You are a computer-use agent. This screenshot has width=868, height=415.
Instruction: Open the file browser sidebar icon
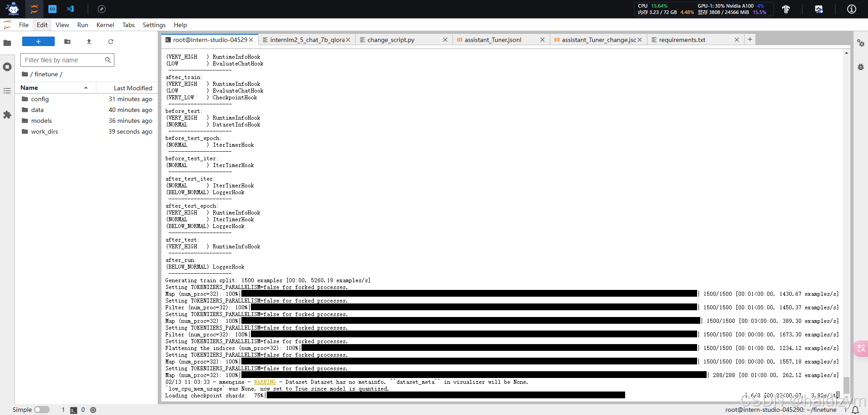point(7,43)
